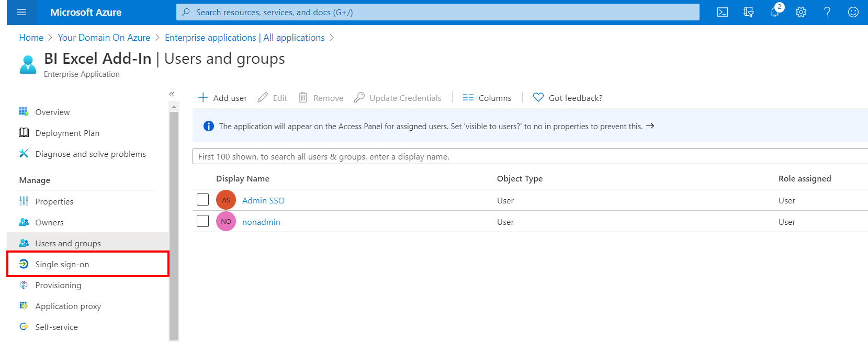Click the heart feedback icon
The height and width of the screenshot is (342, 868).
(538, 97)
